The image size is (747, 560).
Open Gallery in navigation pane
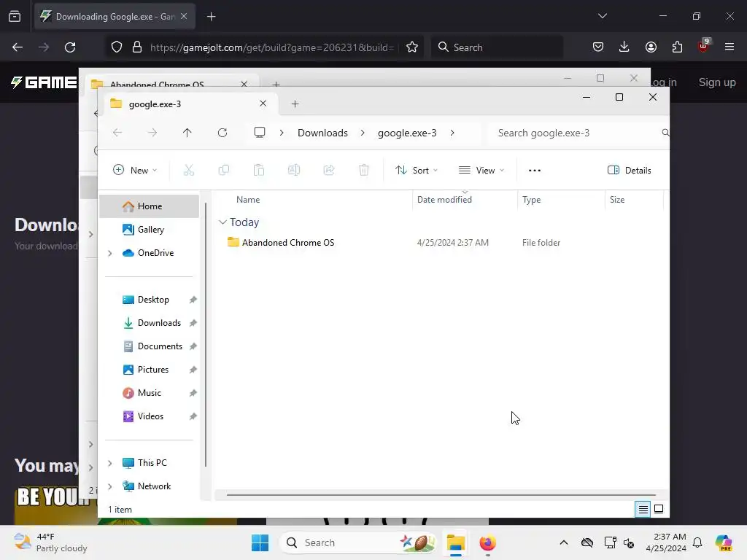coord(149,230)
